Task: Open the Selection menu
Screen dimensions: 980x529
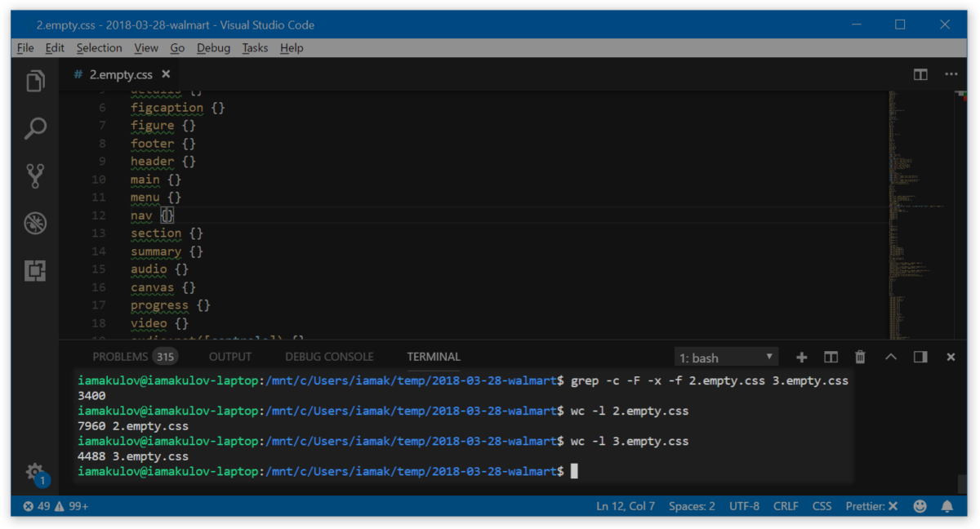Action: pos(99,47)
